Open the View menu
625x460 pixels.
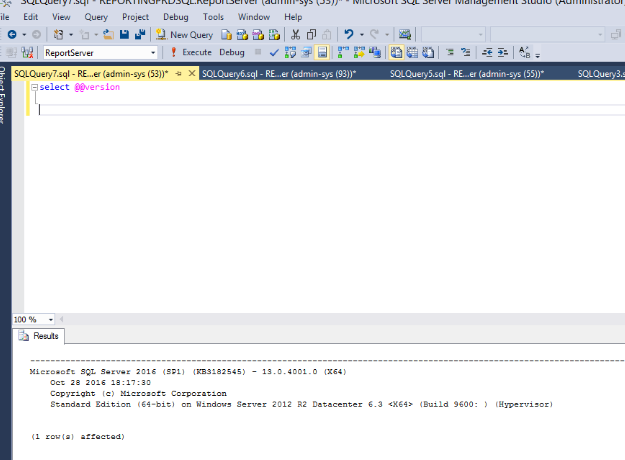point(61,17)
